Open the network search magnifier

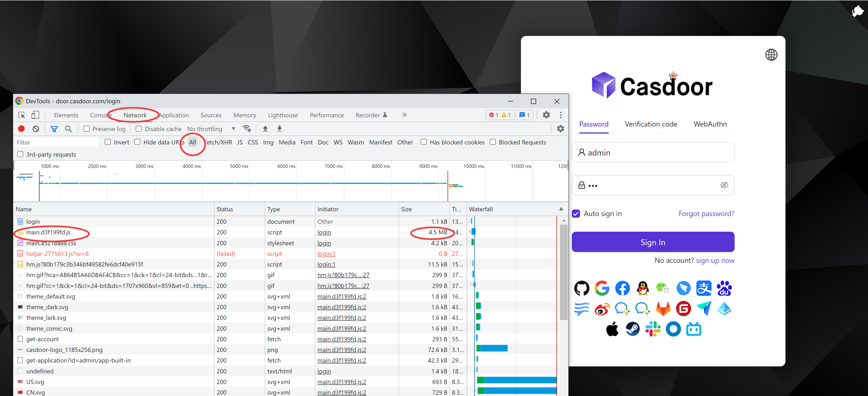click(x=69, y=129)
